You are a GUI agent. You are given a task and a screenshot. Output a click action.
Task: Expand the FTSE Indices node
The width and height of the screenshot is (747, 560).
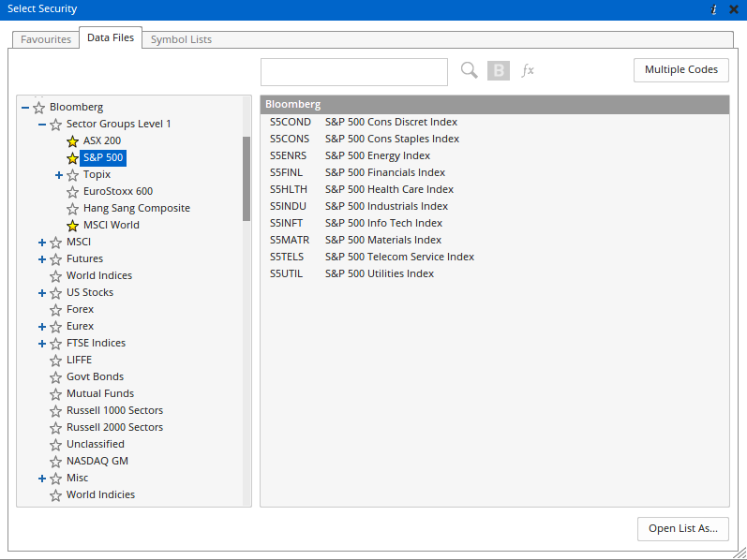pyautogui.click(x=42, y=344)
